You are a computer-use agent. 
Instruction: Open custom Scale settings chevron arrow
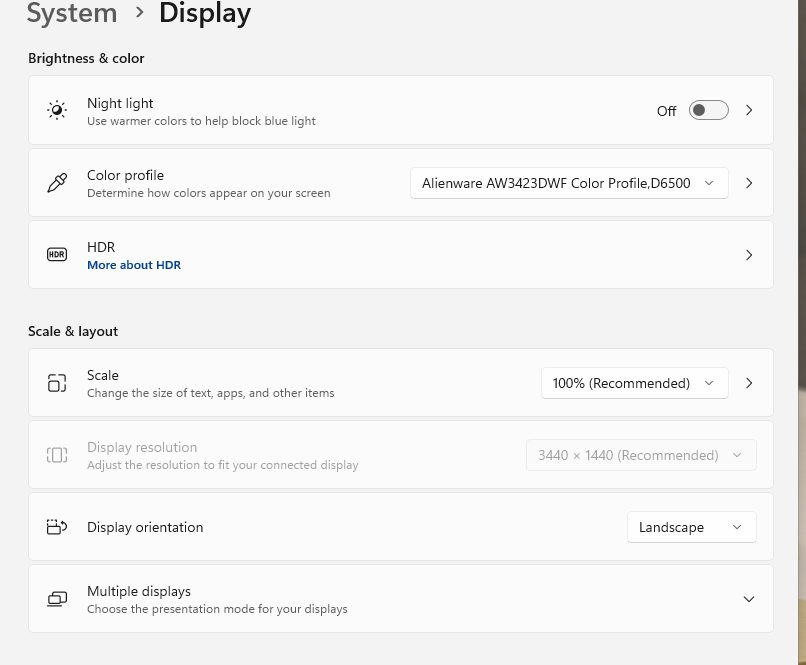click(749, 383)
